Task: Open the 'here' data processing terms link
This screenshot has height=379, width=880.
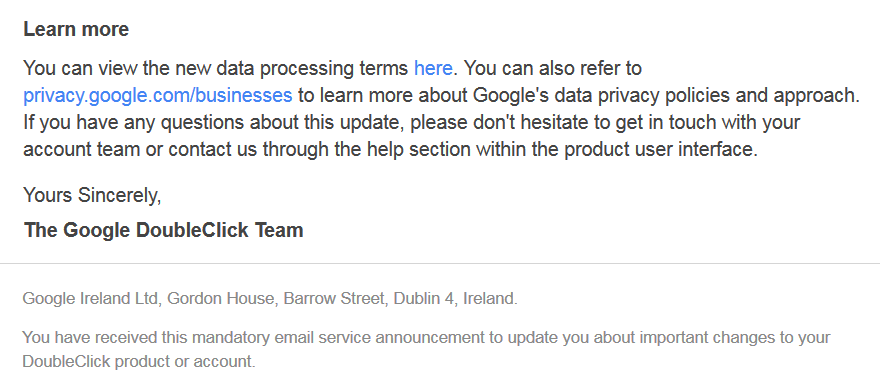Action: click(x=433, y=69)
